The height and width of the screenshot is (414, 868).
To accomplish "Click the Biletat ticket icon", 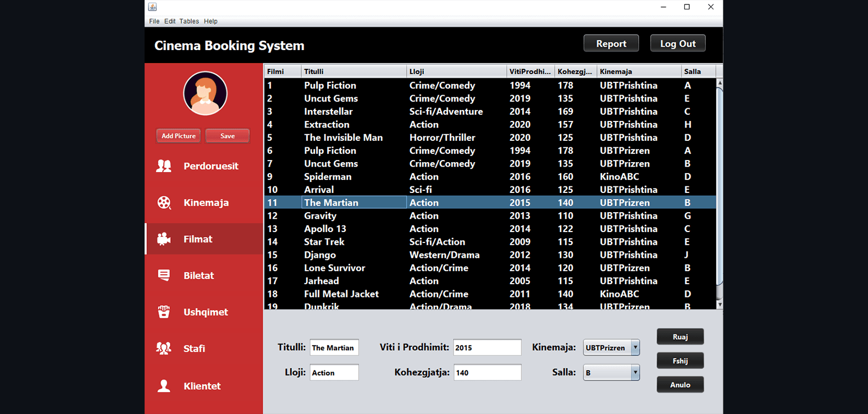I will (164, 275).
